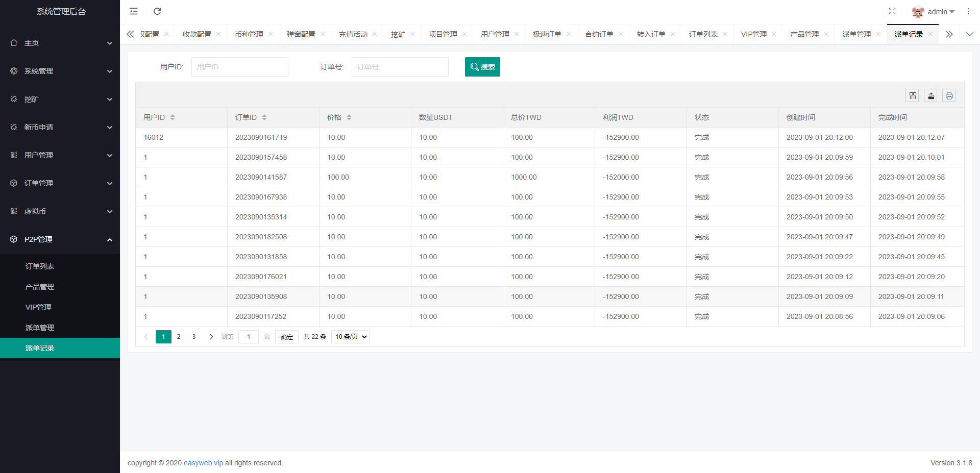Switch to the 用户管理 tab

(x=494, y=34)
